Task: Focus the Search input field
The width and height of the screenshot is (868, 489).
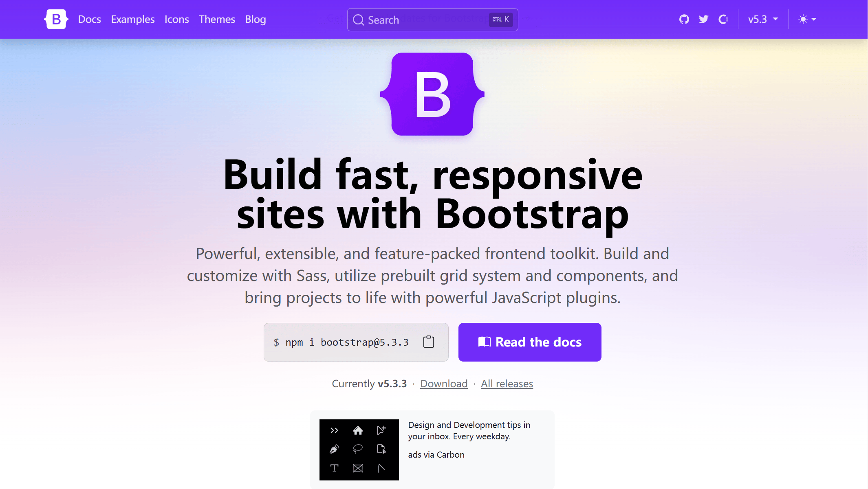Action: click(424, 20)
